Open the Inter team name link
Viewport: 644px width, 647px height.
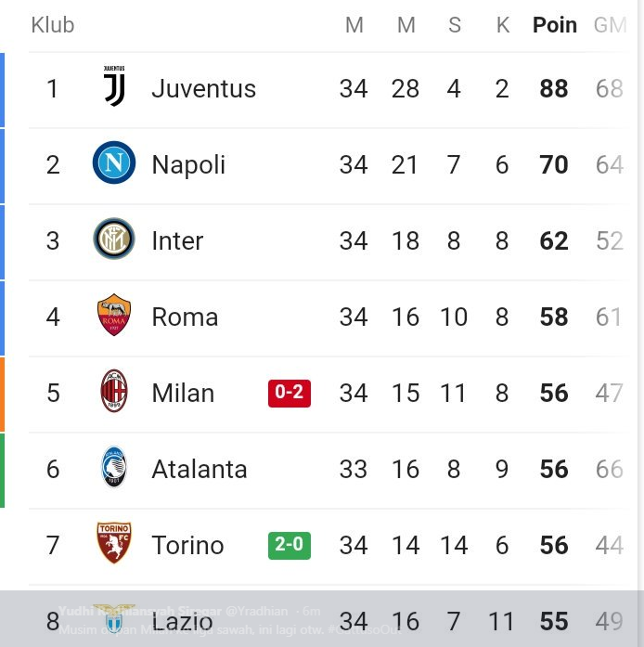coord(177,241)
